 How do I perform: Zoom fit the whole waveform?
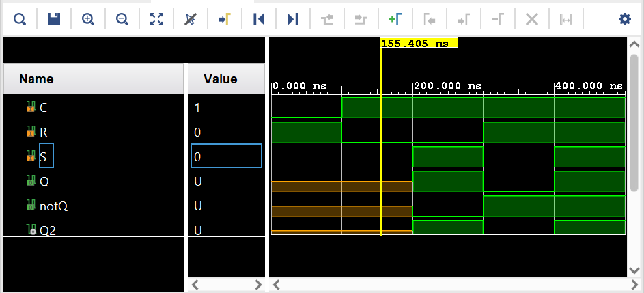point(156,19)
